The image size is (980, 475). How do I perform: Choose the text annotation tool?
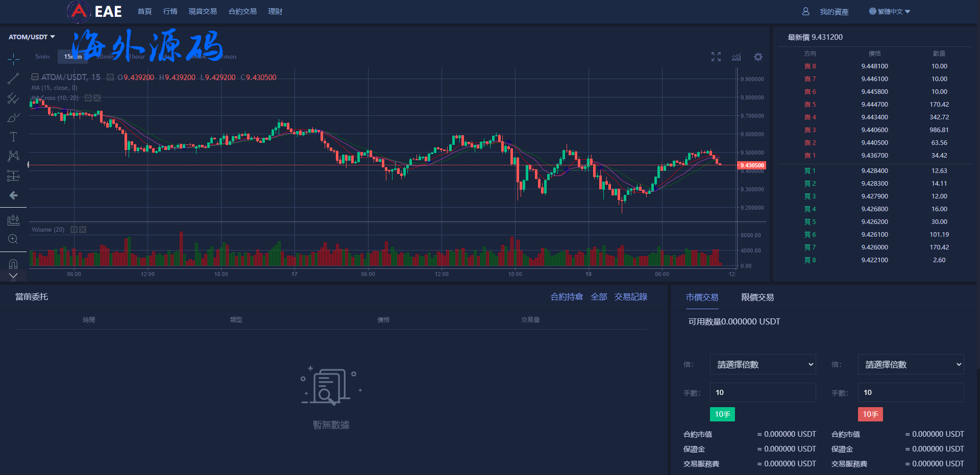[13, 137]
